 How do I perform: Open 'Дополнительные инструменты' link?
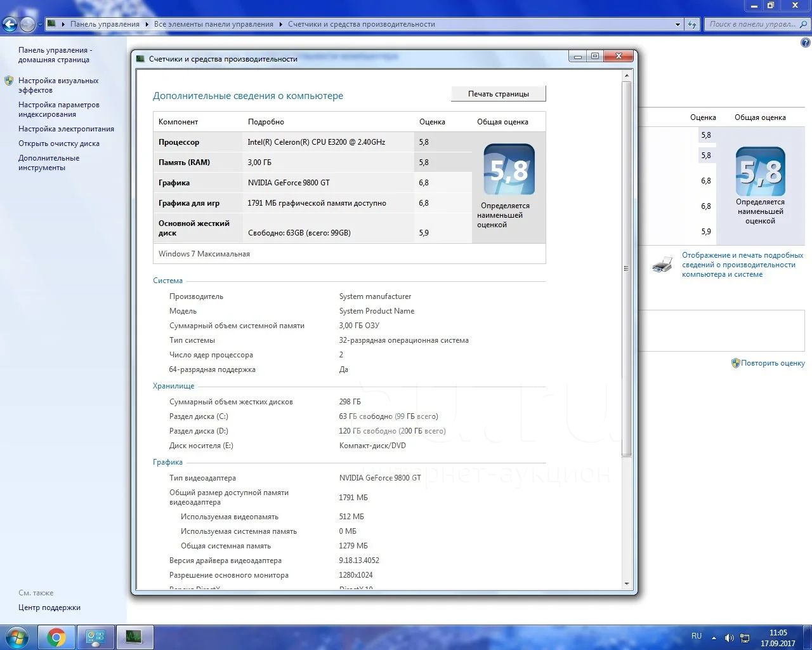[x=49, y=162]
